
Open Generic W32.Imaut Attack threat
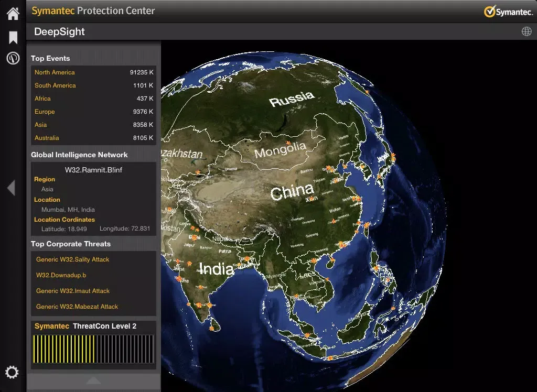(x=72, y=291)
